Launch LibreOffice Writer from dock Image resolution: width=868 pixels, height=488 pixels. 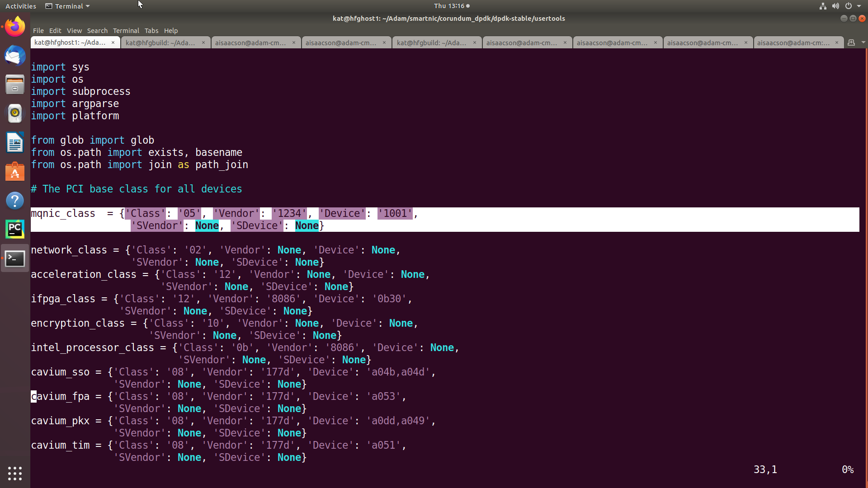[15, 142]
